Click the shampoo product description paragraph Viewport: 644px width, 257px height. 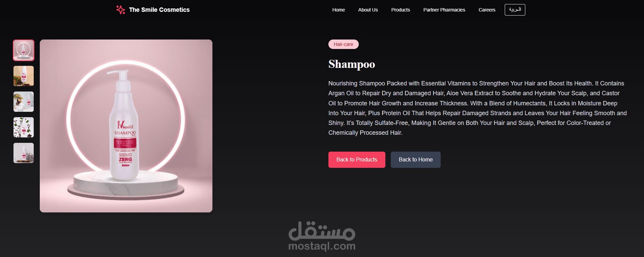tap(477, 108)
